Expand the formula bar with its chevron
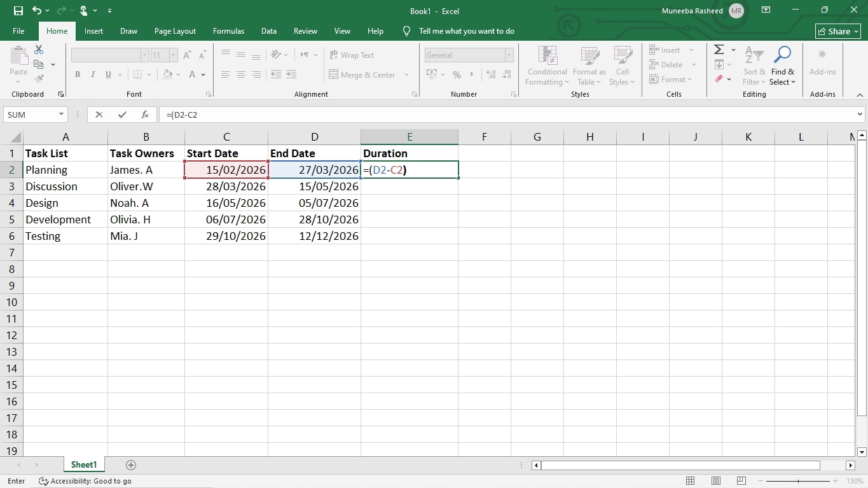 tap(860, 115)
